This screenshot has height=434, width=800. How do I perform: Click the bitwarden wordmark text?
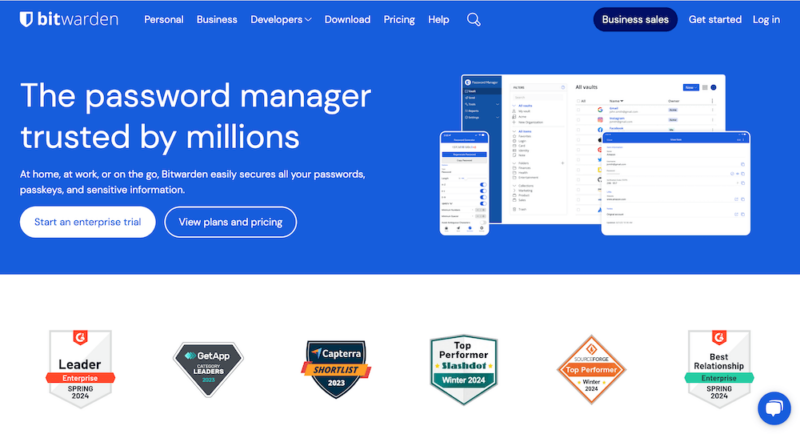[x=78, y=19]
